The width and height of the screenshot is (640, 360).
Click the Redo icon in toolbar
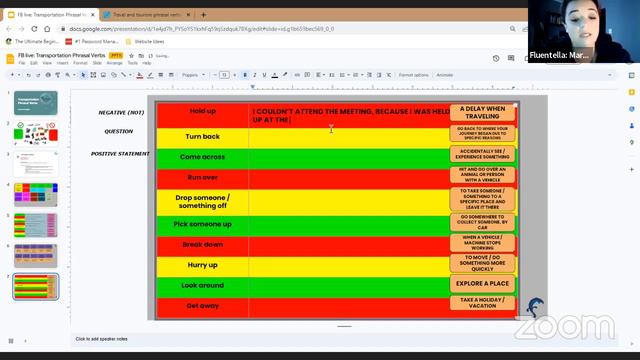(38, 75)
